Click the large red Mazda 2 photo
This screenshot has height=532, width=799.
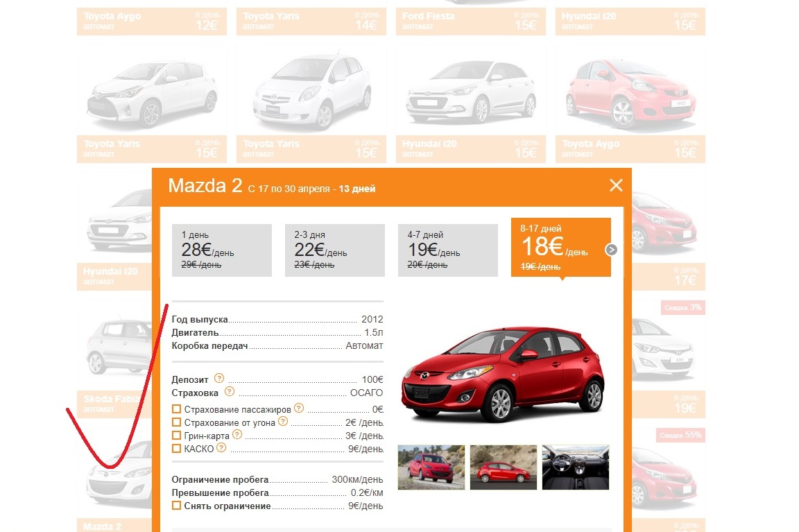(503, 374)
